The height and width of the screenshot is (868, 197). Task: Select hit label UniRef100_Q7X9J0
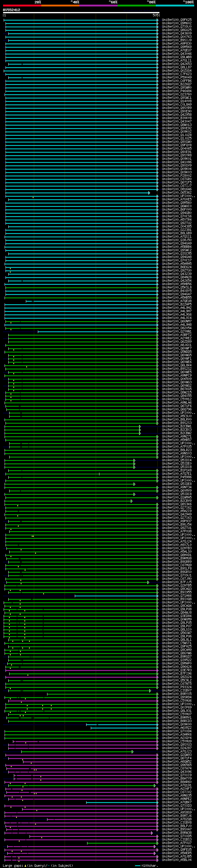click(x=177, y=26)
